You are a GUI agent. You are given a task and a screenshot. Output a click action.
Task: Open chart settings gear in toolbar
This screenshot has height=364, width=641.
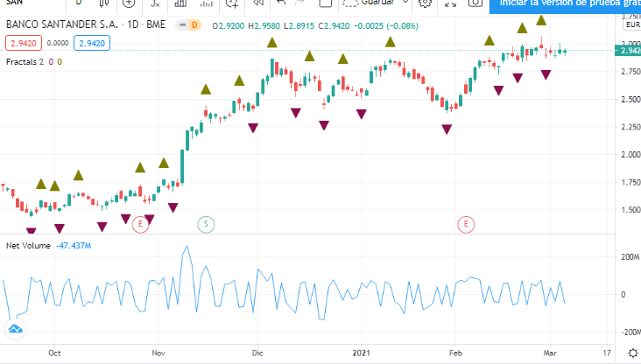pyautogui.click(x=426, y=3)
